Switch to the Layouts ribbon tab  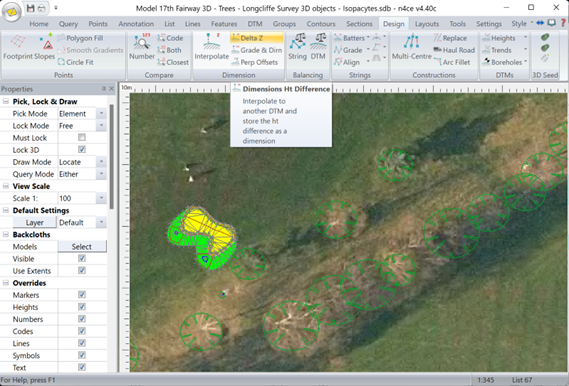(x=426, y=24)
